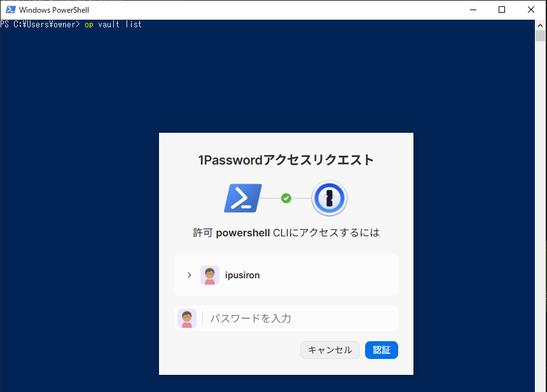547x392 pixels.
Task: Click the 'op vault list' command text
Action: tap(113, 24)
